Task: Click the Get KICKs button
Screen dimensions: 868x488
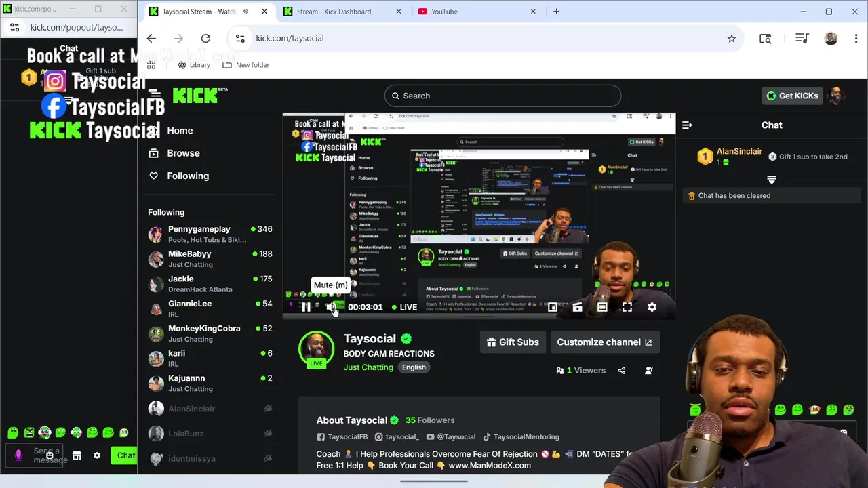Action: 792,96
